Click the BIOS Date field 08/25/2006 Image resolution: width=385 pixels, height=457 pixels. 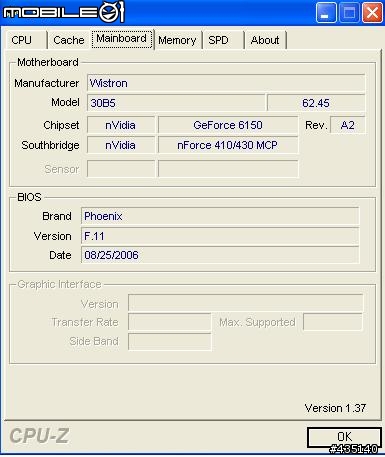[220, 255]
